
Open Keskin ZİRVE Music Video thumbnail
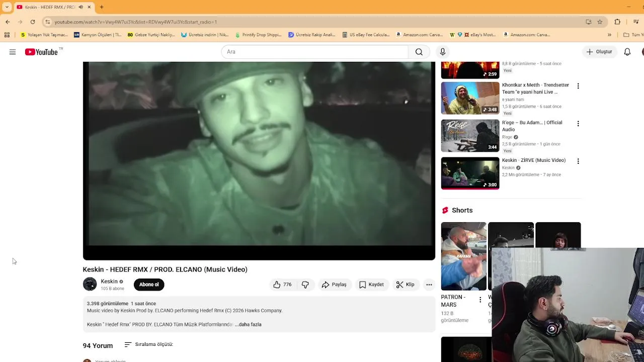[x=470, y=173]
